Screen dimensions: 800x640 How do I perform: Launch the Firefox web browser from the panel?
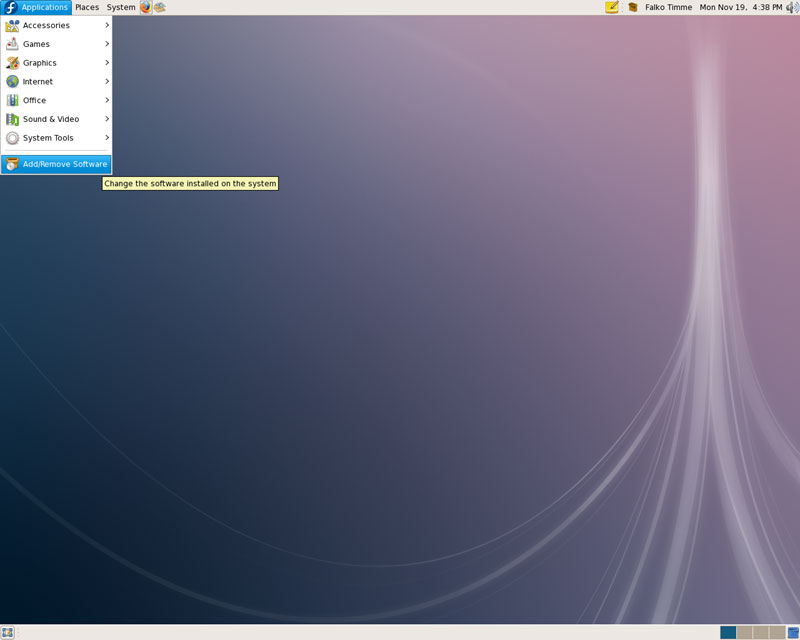[x=146, y=7]
